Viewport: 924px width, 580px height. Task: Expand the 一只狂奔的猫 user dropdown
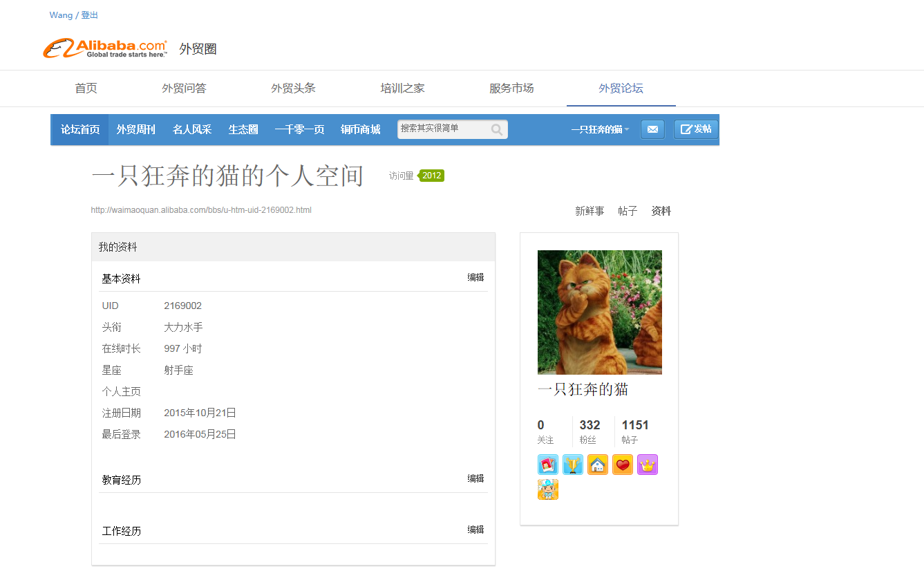pos(600,129)
